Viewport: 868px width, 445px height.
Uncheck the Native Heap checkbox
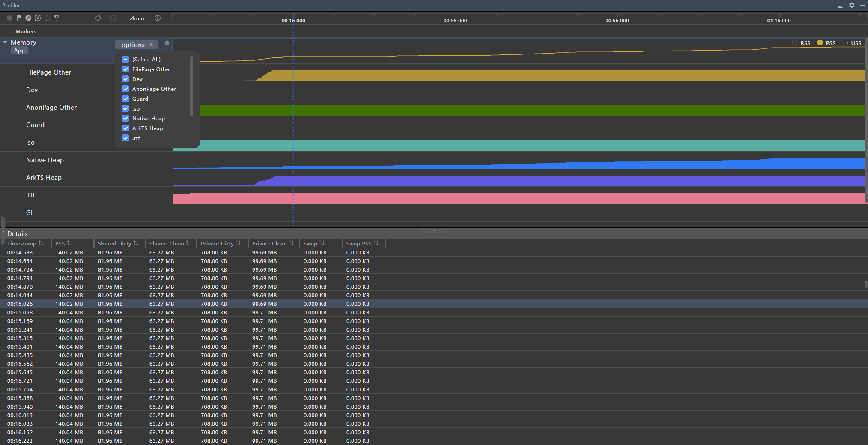pos(125,119)
